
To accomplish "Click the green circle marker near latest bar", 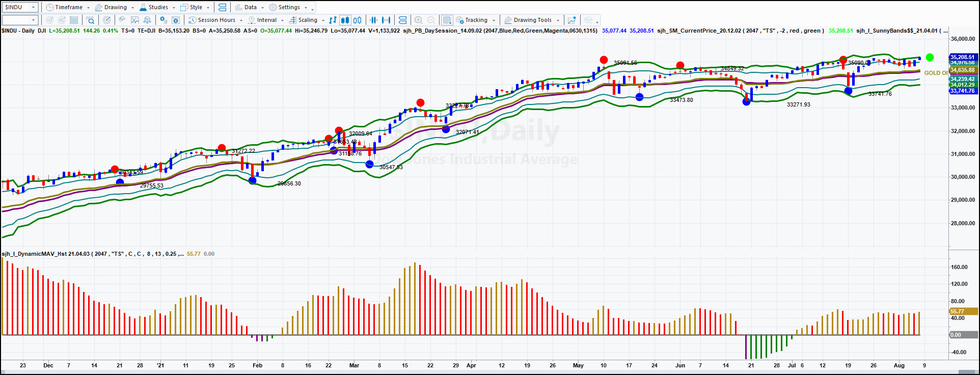I will (x=930, y=57).
